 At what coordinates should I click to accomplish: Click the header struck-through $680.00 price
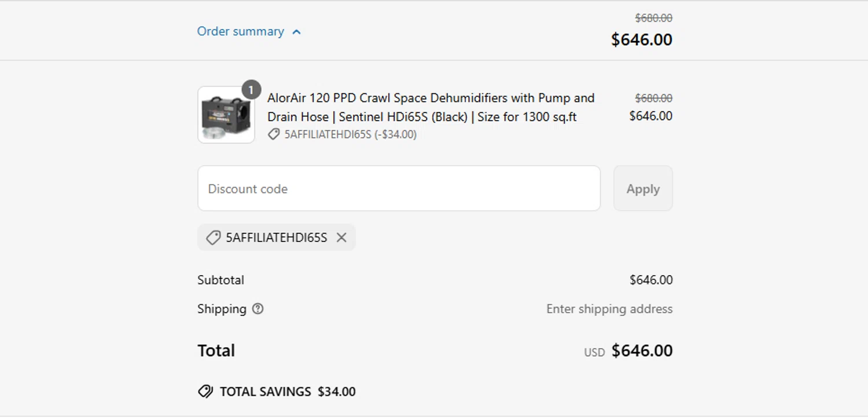654,18
